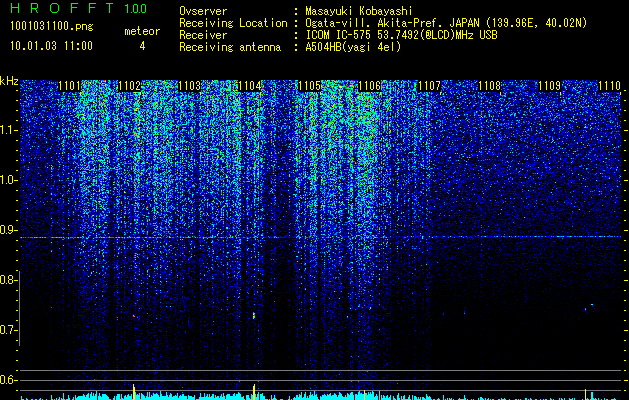
Task: Click the 1102 time marker
Action: pos(129,86)
